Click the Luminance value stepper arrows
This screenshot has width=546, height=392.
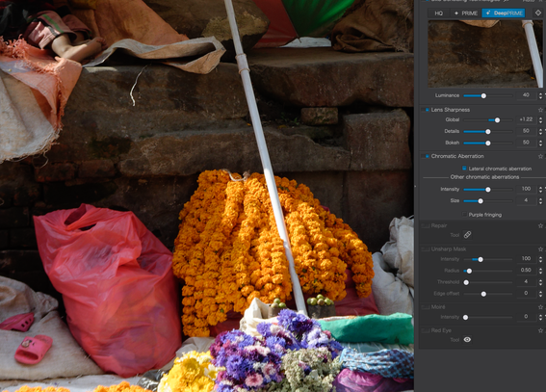[540, 95]
